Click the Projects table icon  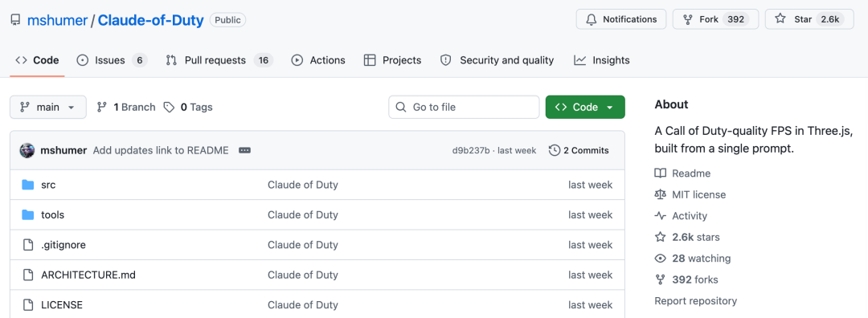coord(370,60)
